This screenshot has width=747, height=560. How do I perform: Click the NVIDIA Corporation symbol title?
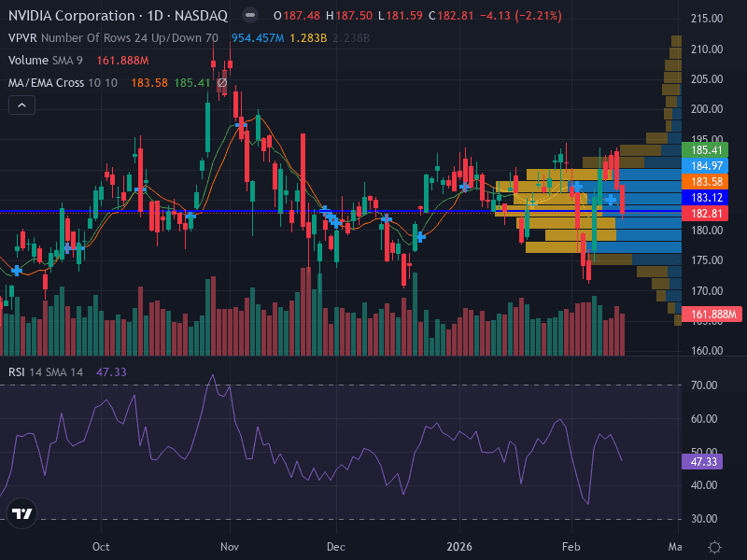tap(72, 16)
